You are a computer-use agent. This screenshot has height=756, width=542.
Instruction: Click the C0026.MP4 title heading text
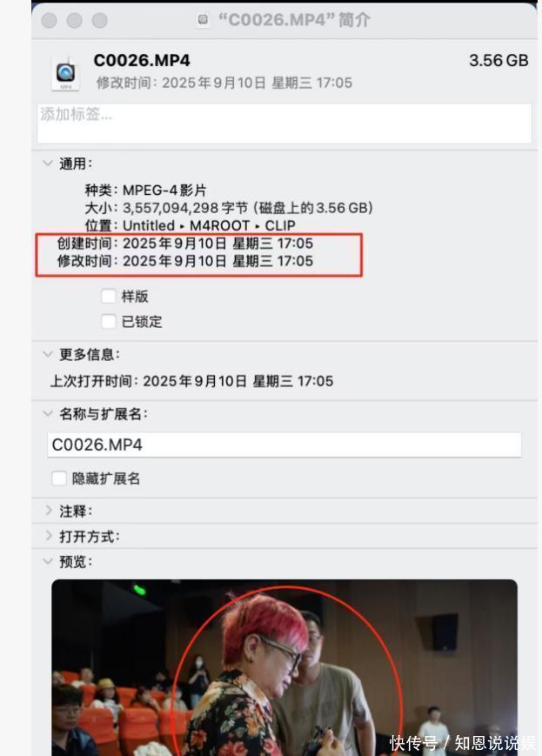[142, 60]
